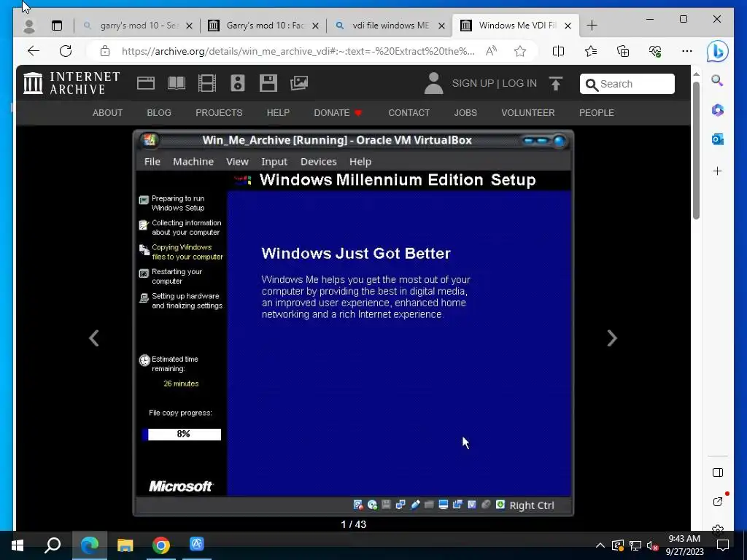This screenshot has width=747, height=560.
Task: Open the Internet Archive audio speaker icon
Action: [x=237, y=83]
